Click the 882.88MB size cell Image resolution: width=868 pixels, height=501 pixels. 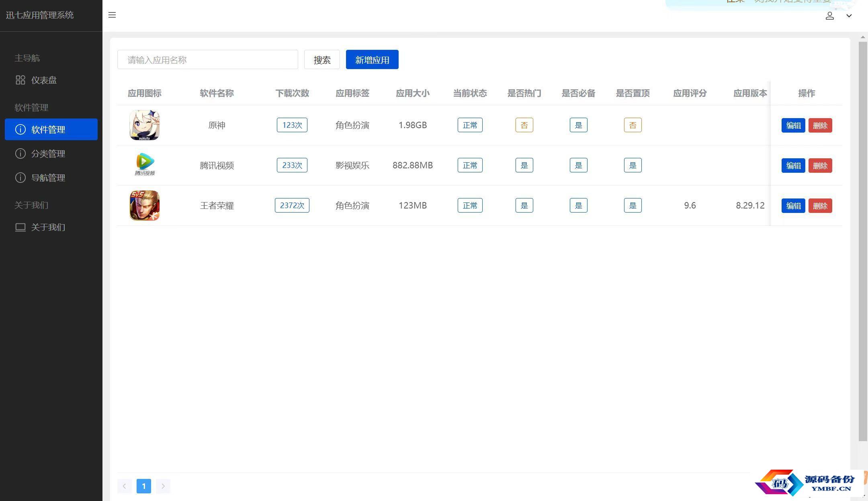coord(413,165)
